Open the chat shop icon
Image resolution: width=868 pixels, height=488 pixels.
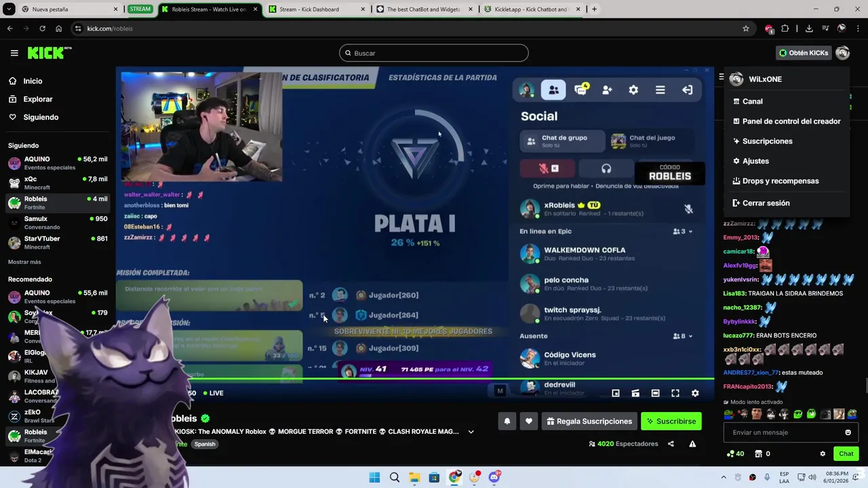coord(759,454)
